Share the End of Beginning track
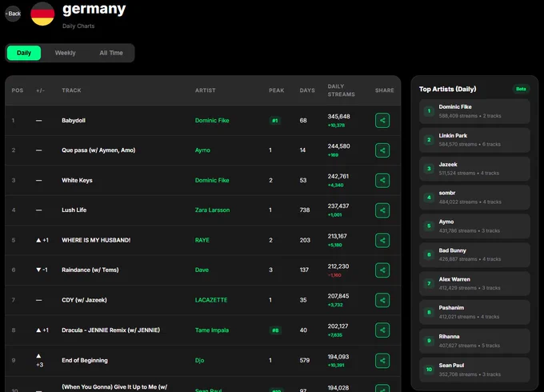The image size is (544, 392). [x=382, y=361]
